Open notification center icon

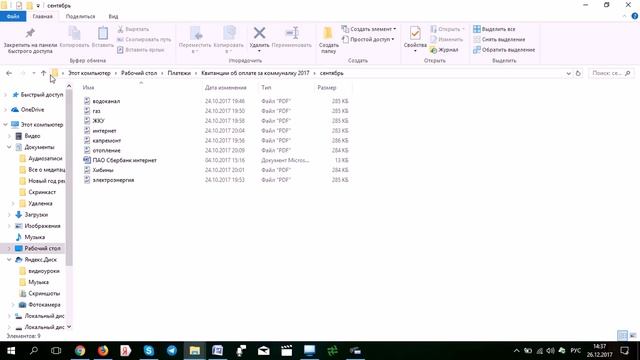[624, 351]
